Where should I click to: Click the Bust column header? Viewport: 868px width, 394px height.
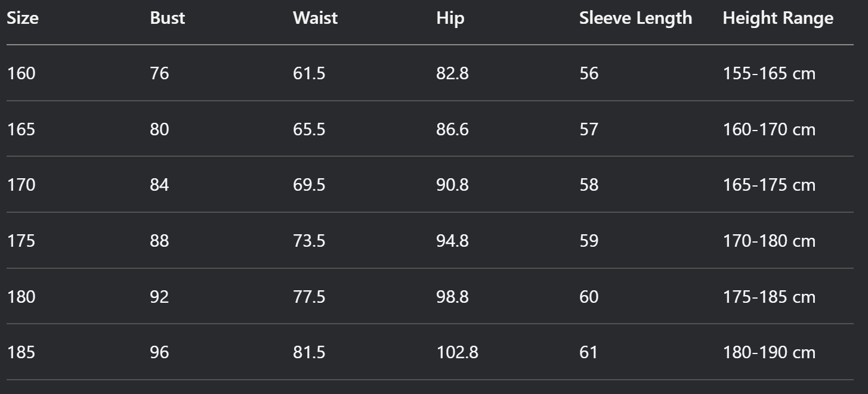point(168,18)
